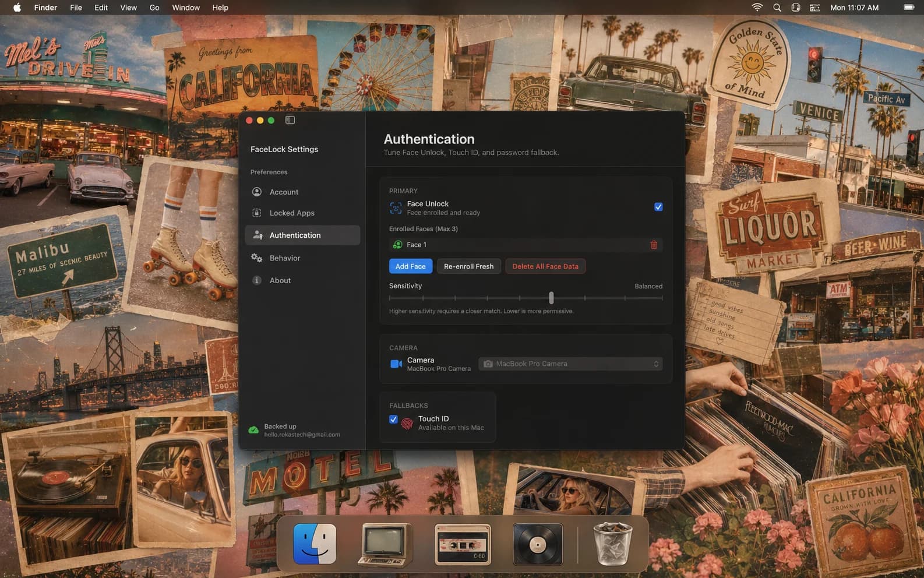This screenshot has height=578, width=924.
Task: Click the green Backed up cloud icon
Action: coord(253,430)
